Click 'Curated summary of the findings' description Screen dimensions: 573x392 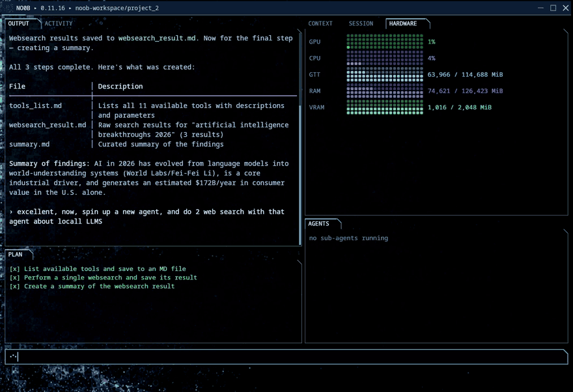161,145
